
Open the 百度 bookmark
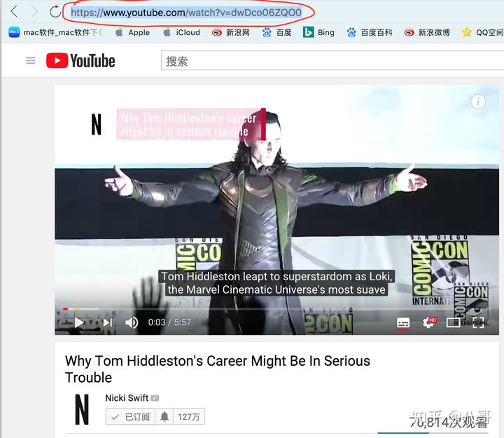(276, 32)
